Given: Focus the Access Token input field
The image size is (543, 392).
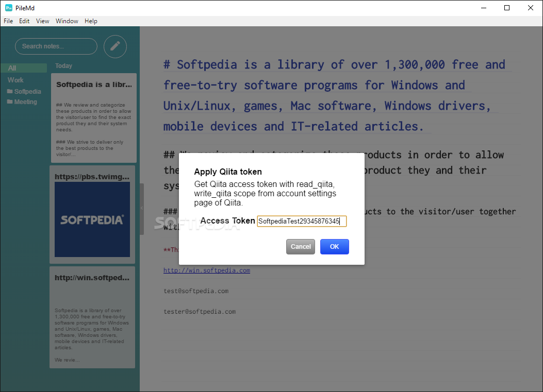Looking at the screenshot, I should (x=302, y=221).
